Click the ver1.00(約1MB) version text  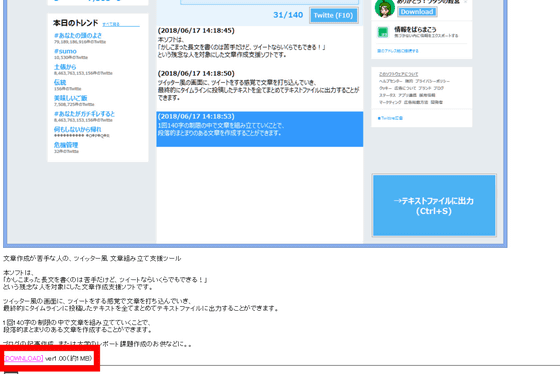pyautogui.click(x=69, y=358)
